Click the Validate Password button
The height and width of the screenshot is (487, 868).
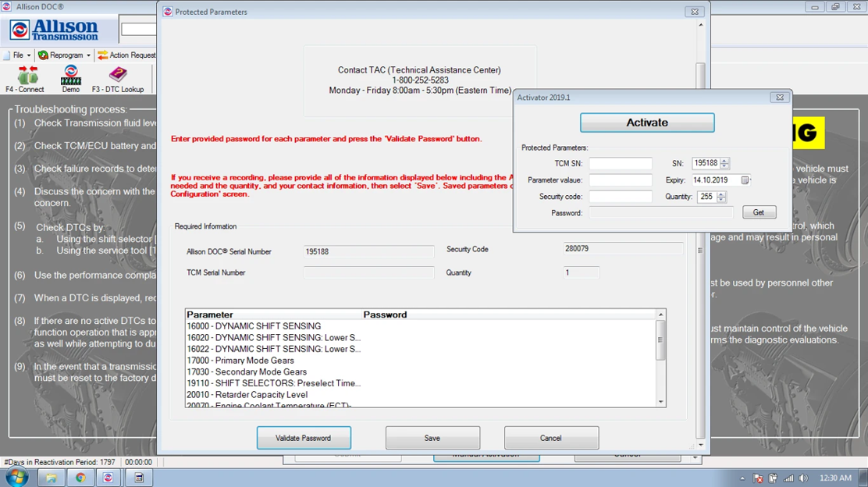coord(304,438)
